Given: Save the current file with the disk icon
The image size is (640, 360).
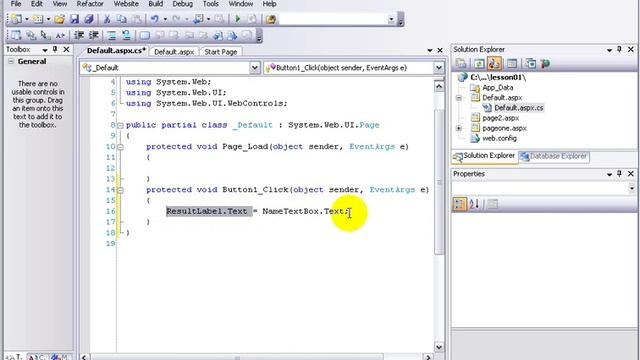Looking at the screenshot, I should click(74, 19).
